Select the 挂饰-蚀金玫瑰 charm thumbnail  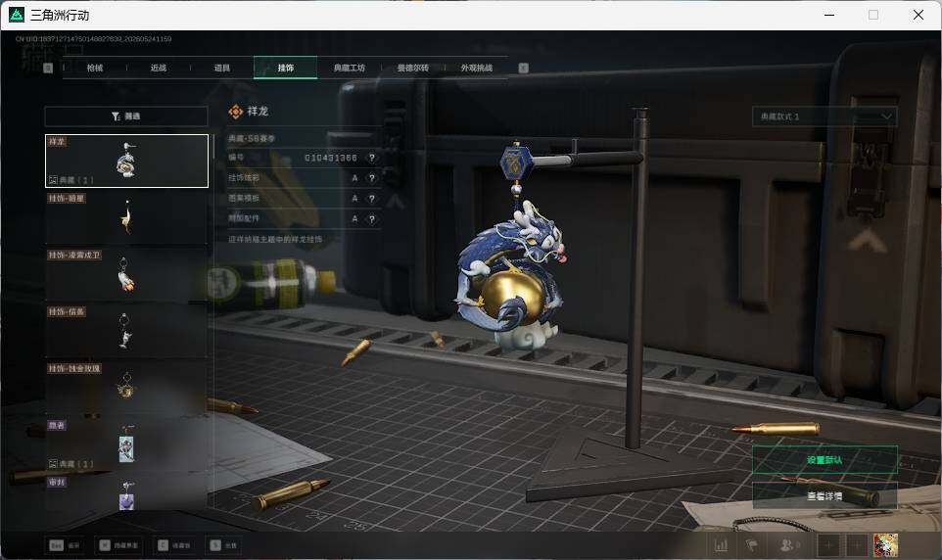tap(126, 388)
